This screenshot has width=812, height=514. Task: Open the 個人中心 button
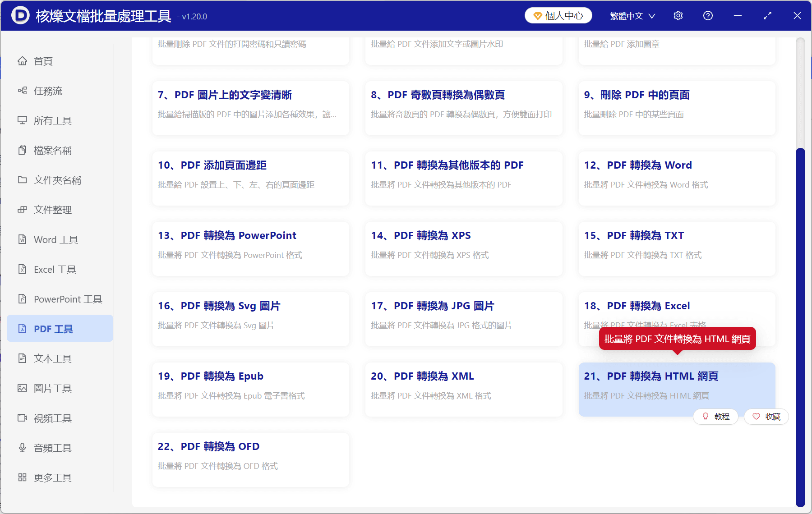coord(558,15)
